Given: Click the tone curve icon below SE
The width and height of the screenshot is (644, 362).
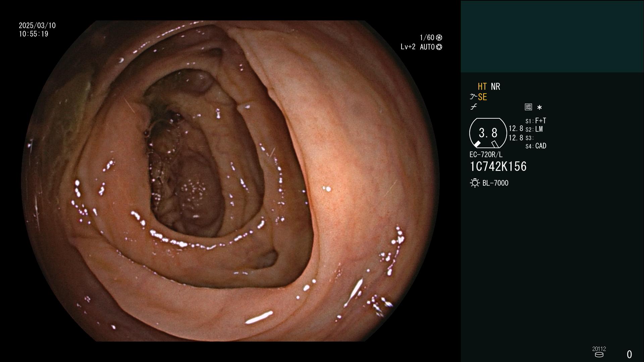Looking at the screenshot, I should tap(474, 107).
